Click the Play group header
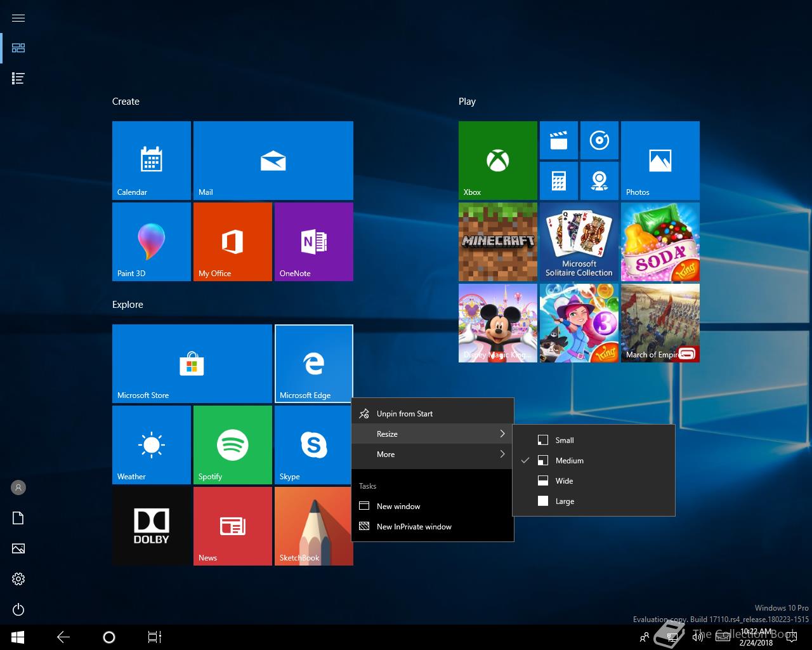812x650 pixels. [467, 102]
